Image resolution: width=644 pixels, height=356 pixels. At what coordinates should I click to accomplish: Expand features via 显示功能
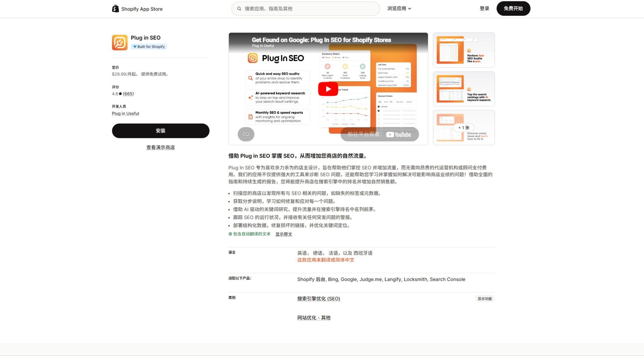(x=485, y=298)
